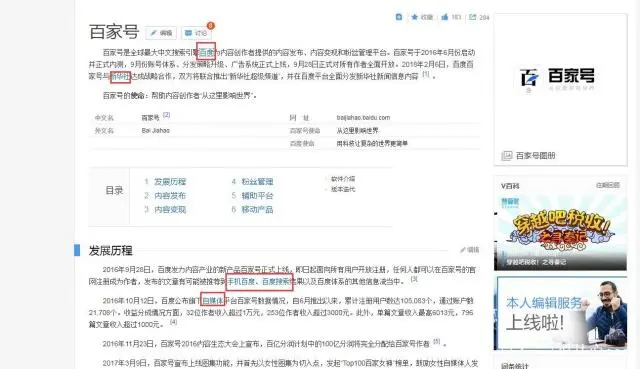640x369 pixels.
Task: Open the 自媒体 link in the October paragraph
Action: click(213, 301)
